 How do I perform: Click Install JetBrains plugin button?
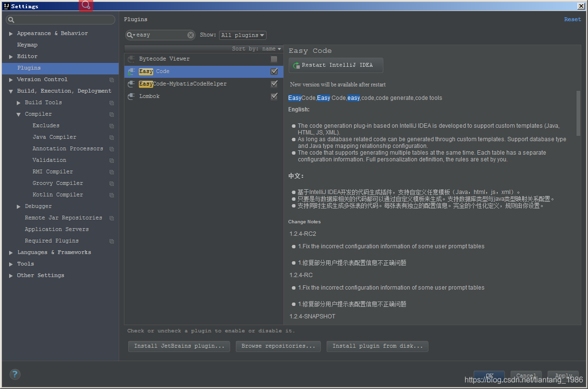point(179,346)
